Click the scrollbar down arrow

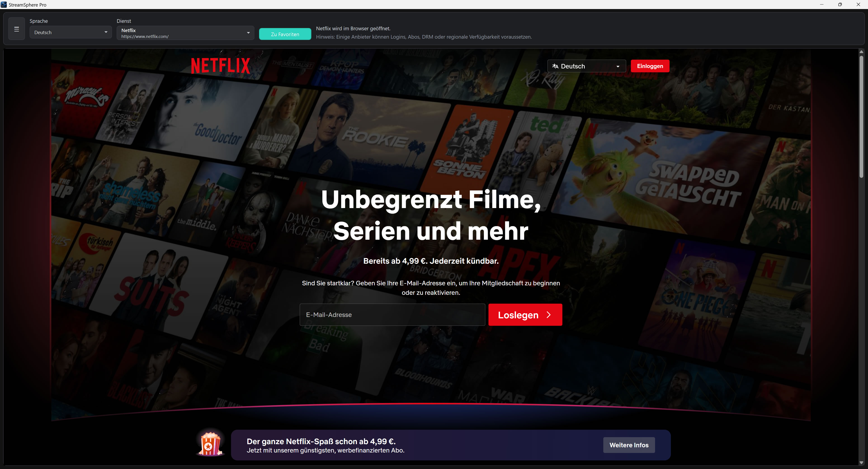(x=861, y=463)
